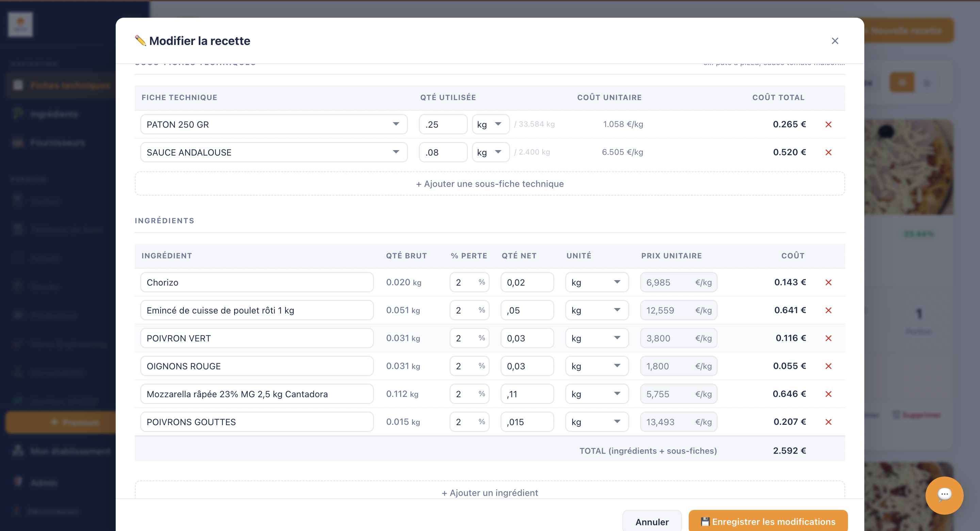Edit Emincé de poulet net quantity field

[527, 310]
